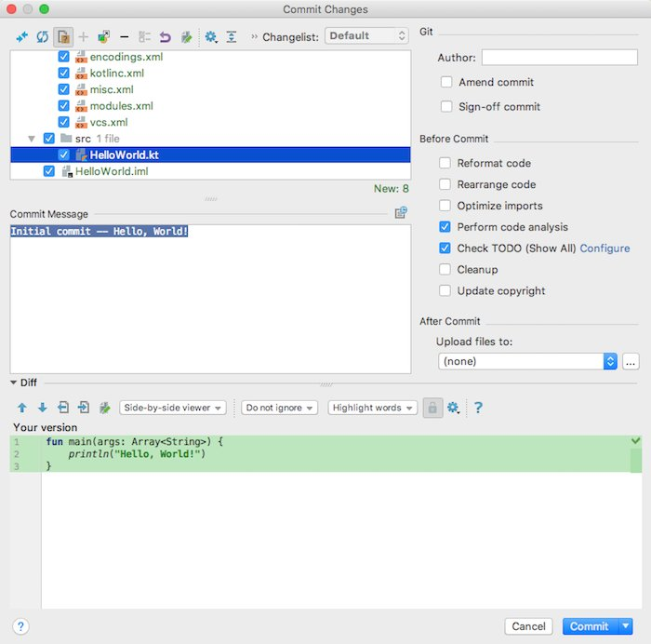The image size is (651, 644).
Task: Click the group by directory icon
Action: tap(144, 37)
